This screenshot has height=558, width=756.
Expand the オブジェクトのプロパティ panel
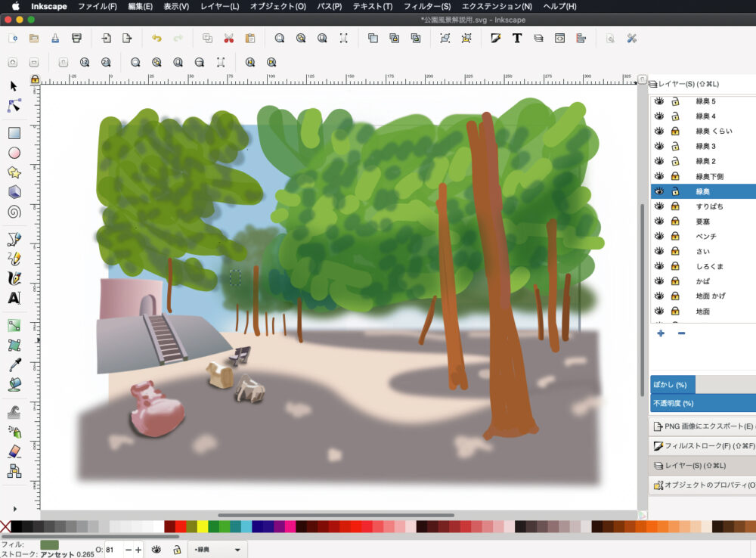[x=702, y=485]
